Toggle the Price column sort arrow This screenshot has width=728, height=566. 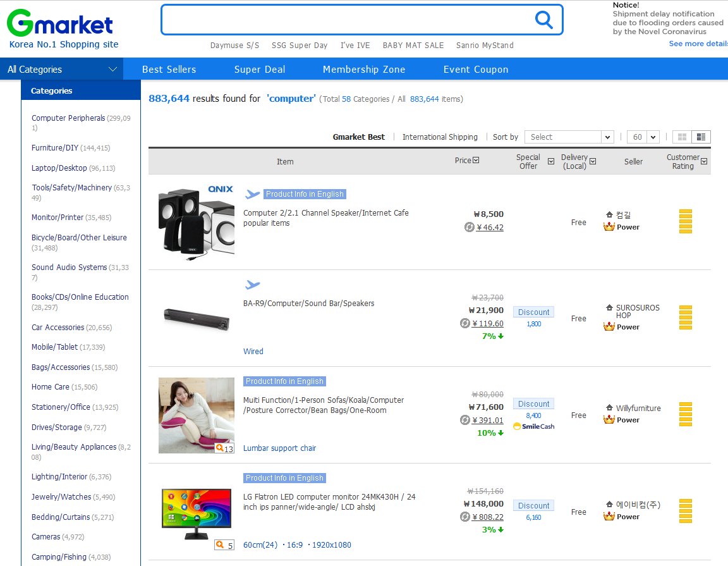click(x=476, y=161)
